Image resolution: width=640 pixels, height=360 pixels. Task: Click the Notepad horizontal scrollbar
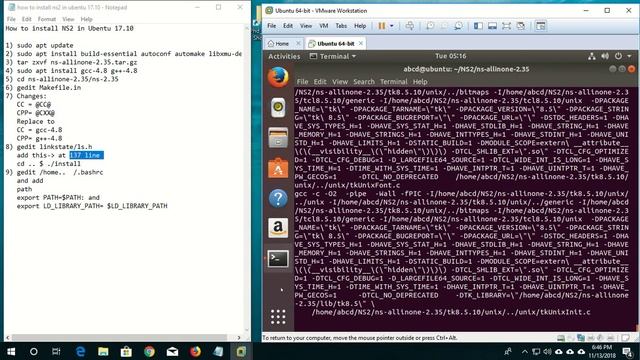119,338
